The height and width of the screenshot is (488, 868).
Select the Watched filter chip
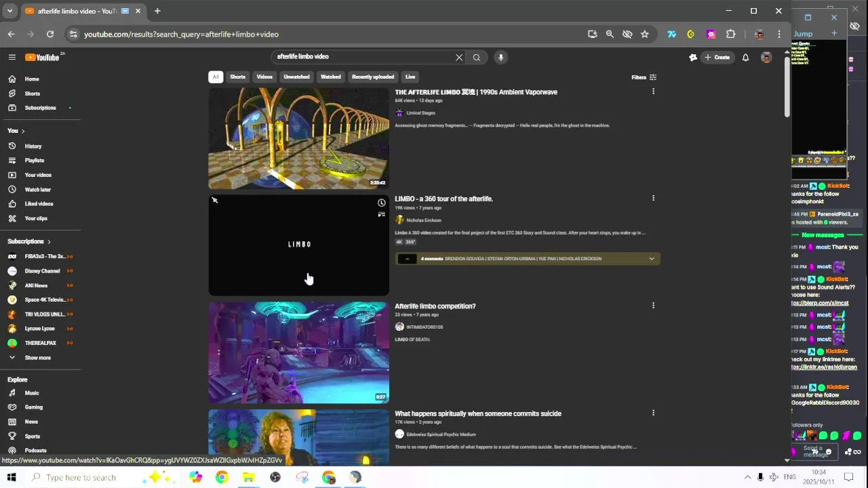[331, 77]
